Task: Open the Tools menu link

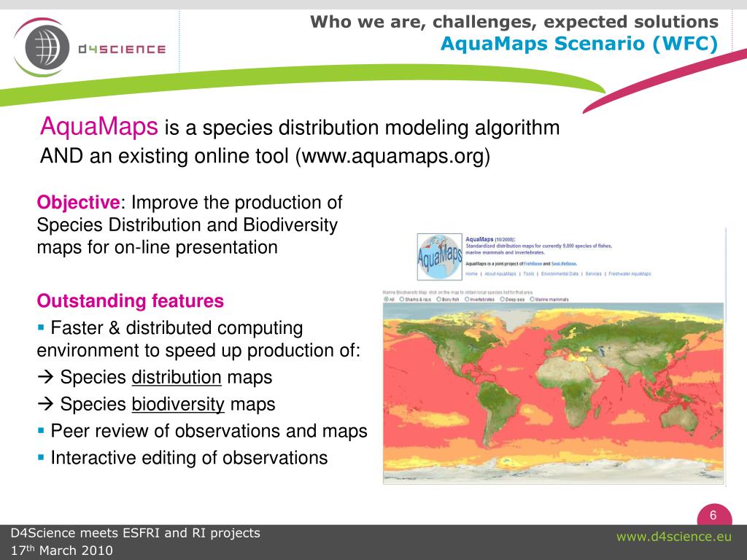Action: point(529,274)
